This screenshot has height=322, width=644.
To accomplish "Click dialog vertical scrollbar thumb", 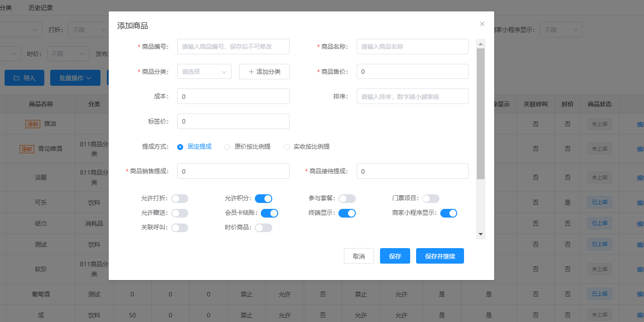I will point(480,114).
